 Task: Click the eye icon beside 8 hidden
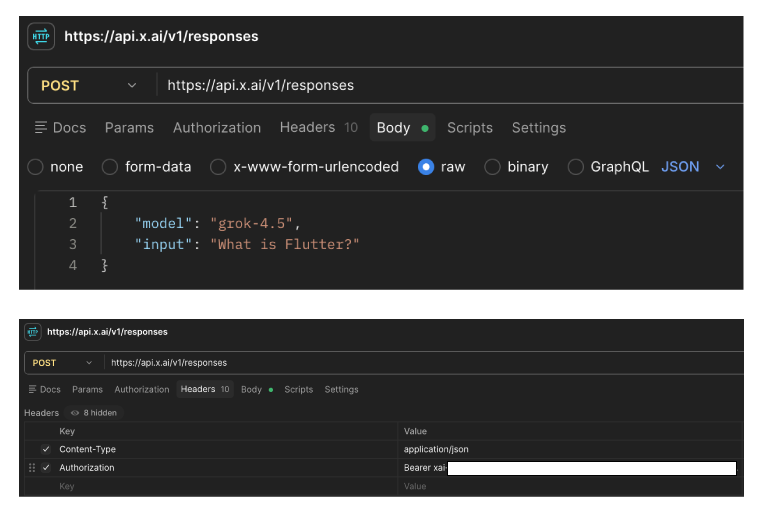[75, 413]
